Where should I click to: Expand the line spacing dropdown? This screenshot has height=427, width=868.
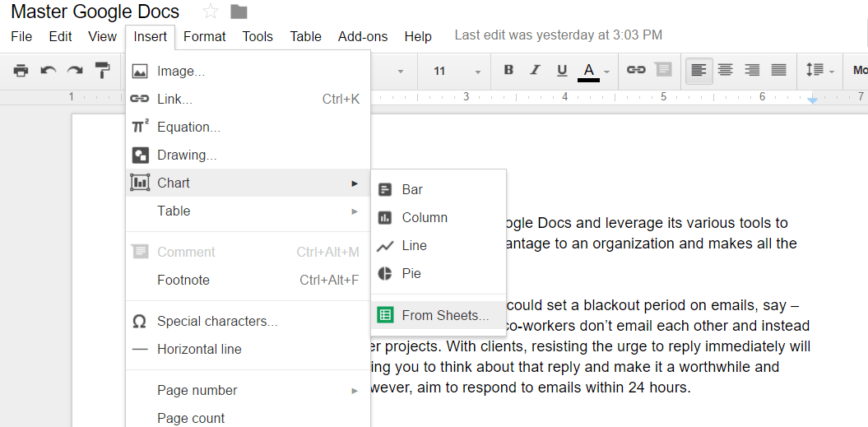pos(819,70)
